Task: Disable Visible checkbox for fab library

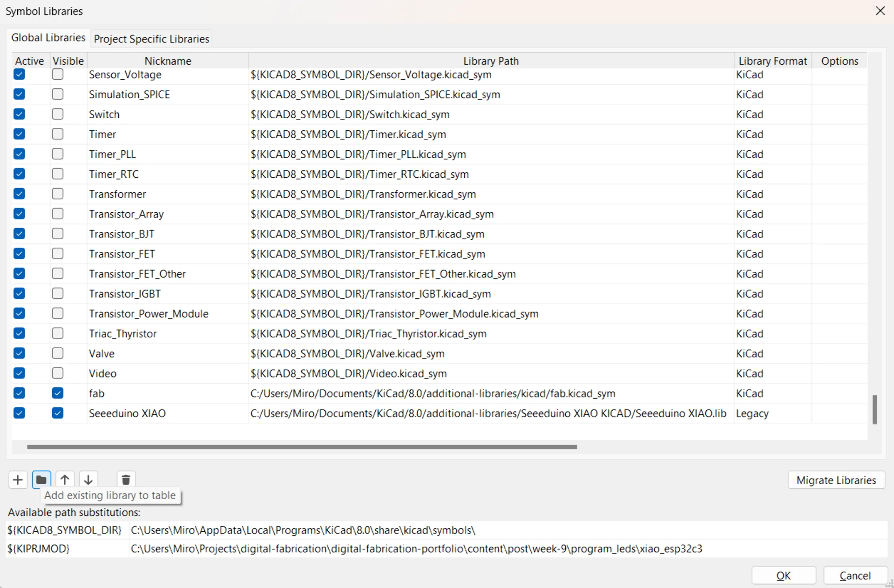Action: pos(58,393)
